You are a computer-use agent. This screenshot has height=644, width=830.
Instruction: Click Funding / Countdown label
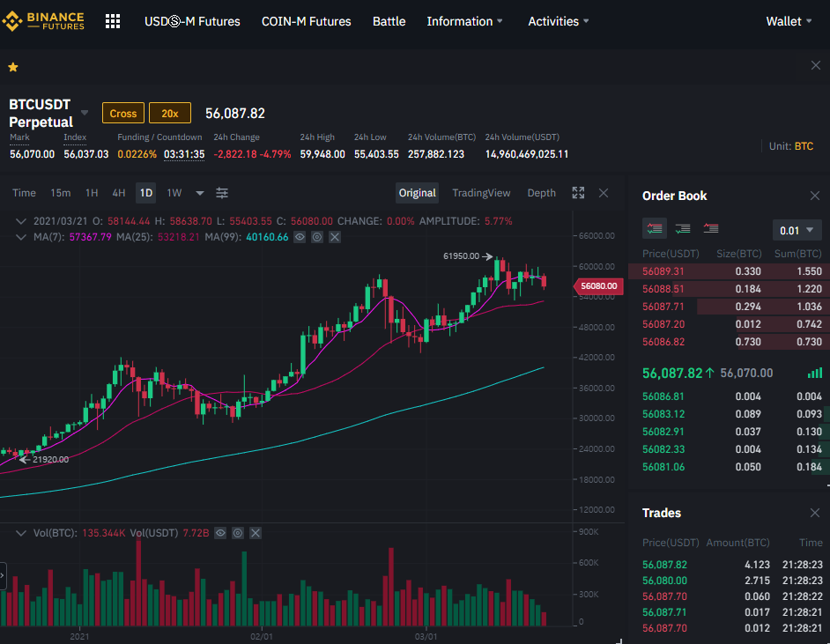[159, 137]
